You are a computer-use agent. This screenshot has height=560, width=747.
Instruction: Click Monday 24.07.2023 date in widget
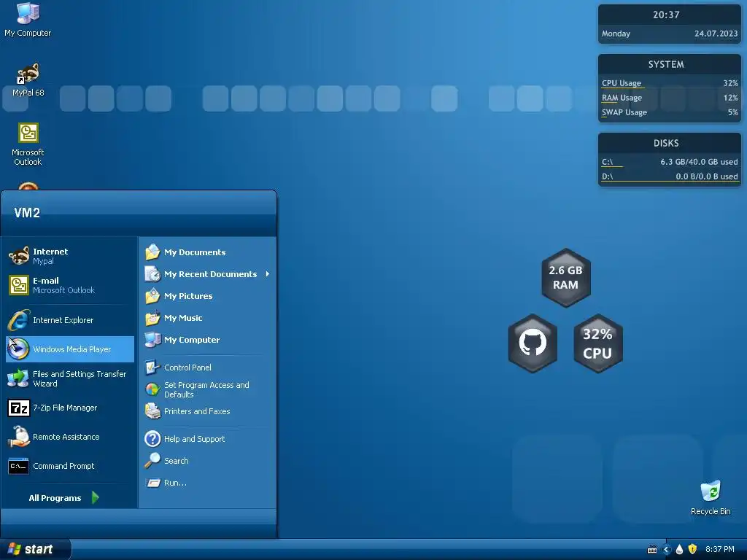point(670,34)
